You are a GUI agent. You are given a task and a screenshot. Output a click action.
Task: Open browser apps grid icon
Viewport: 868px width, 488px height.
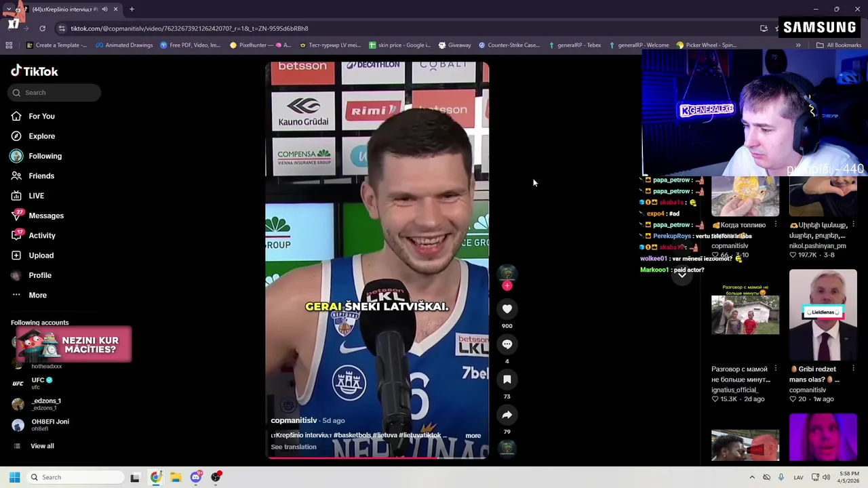click(9, 45)
